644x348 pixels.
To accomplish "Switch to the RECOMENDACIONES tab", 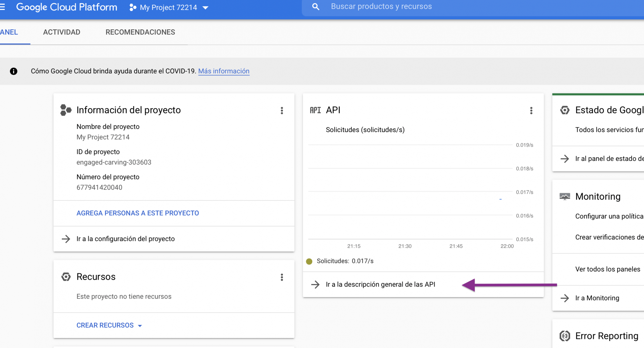I will pos(140,32).
